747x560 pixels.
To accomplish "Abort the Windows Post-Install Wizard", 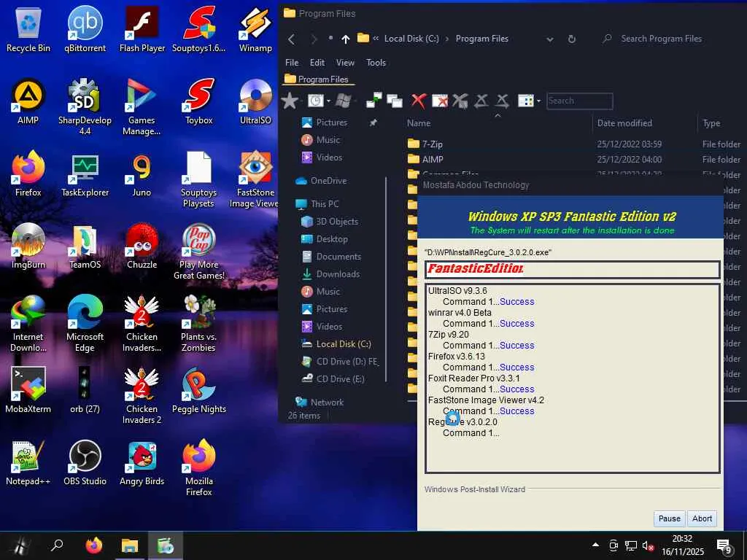I will click(702, 518).
